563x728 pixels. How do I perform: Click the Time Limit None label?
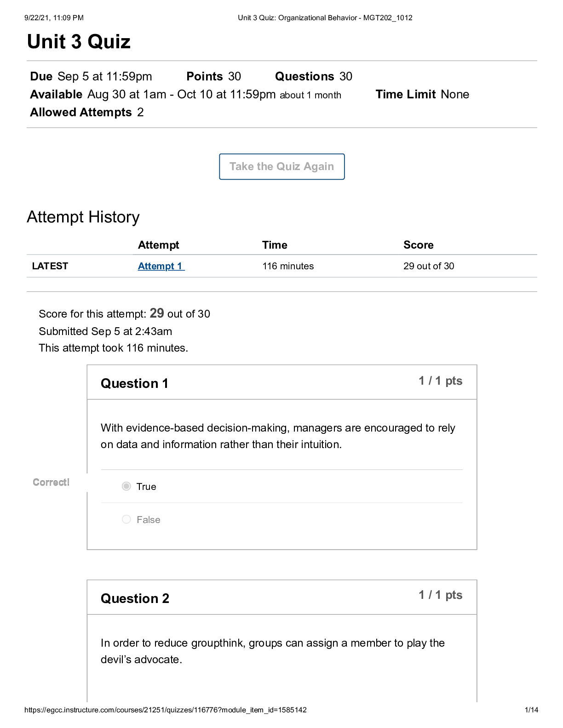tap(422, 94)
